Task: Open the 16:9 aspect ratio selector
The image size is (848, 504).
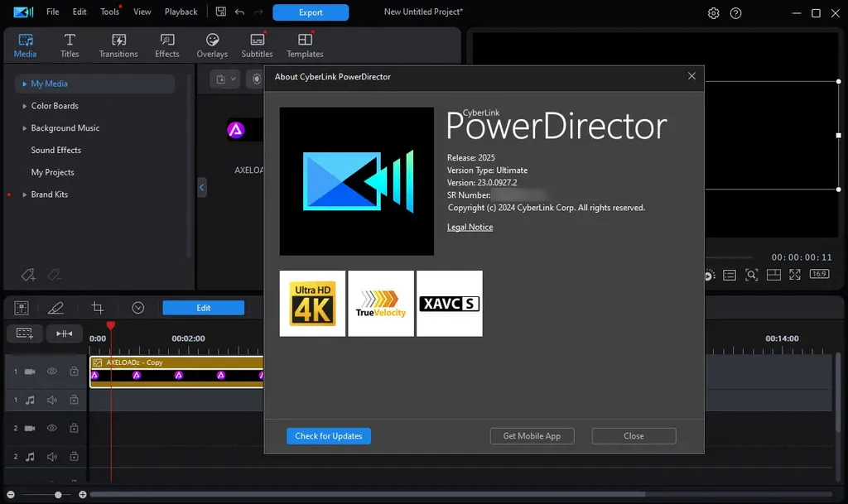Action: 819,274
